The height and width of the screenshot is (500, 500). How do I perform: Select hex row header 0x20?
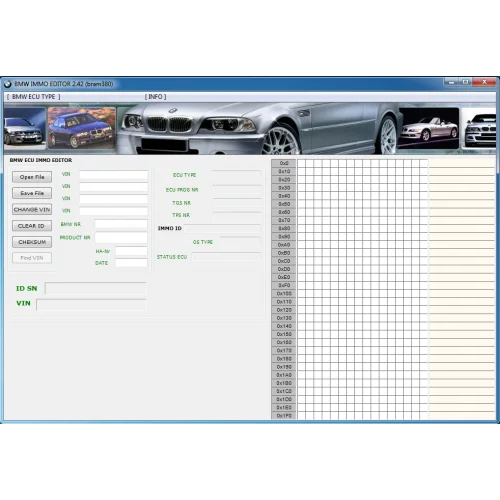pyautogui.click(x=284, y=179)
